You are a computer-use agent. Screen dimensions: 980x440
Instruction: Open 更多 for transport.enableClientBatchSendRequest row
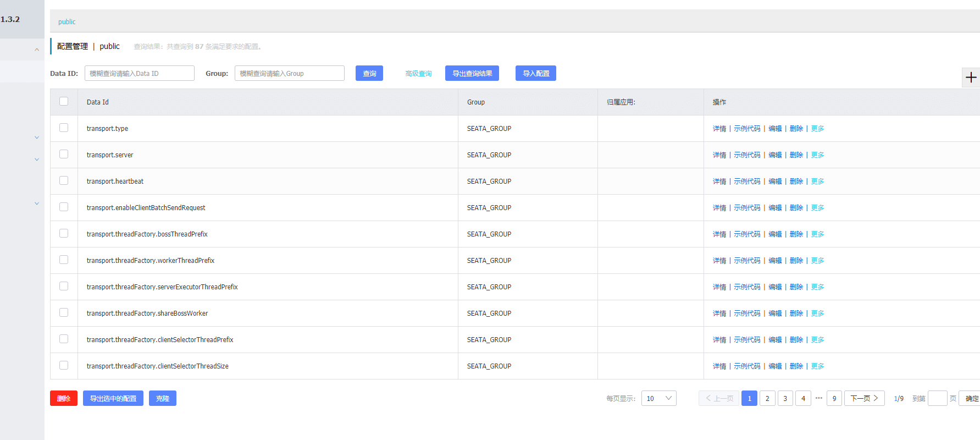818,208
